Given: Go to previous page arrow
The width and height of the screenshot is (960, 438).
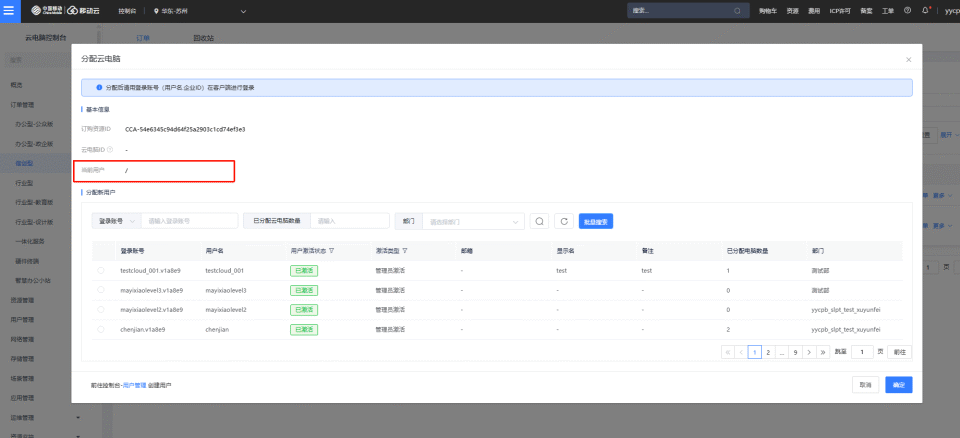Looking at the screenshot, I should [x=741, y=352].
